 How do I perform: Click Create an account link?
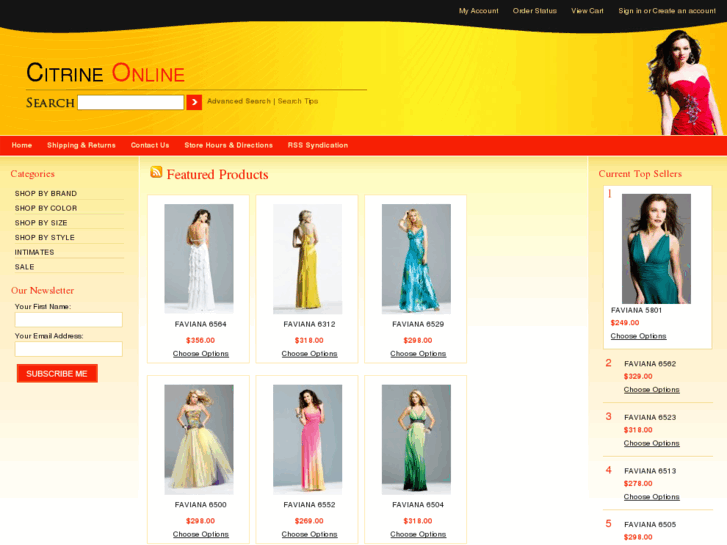pos(684,11)
